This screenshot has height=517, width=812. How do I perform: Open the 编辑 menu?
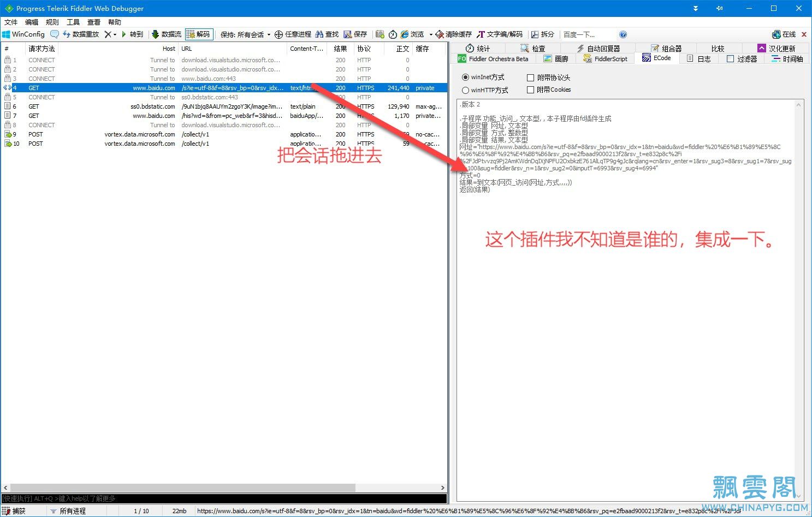click(x=32, y=22)
